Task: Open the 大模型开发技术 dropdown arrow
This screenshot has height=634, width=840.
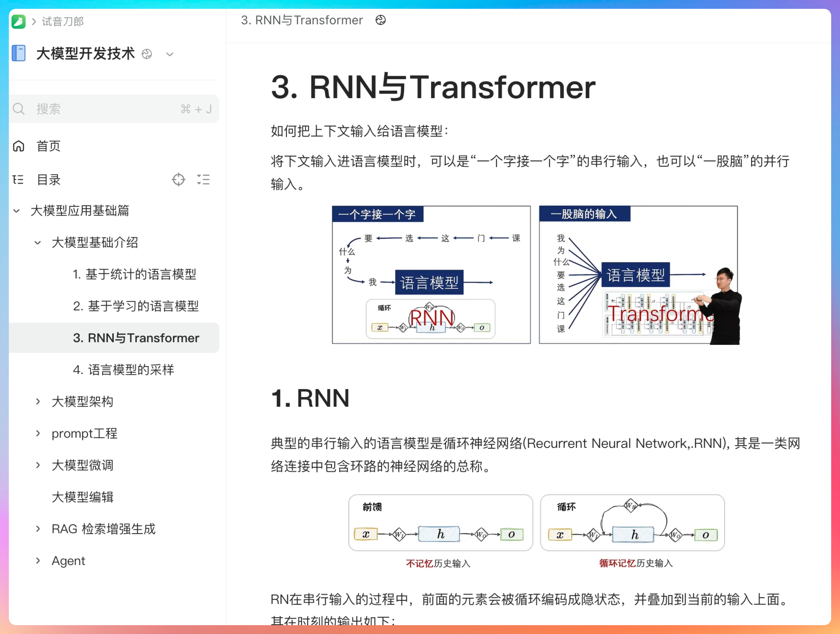Action: [x=170, y=54]
